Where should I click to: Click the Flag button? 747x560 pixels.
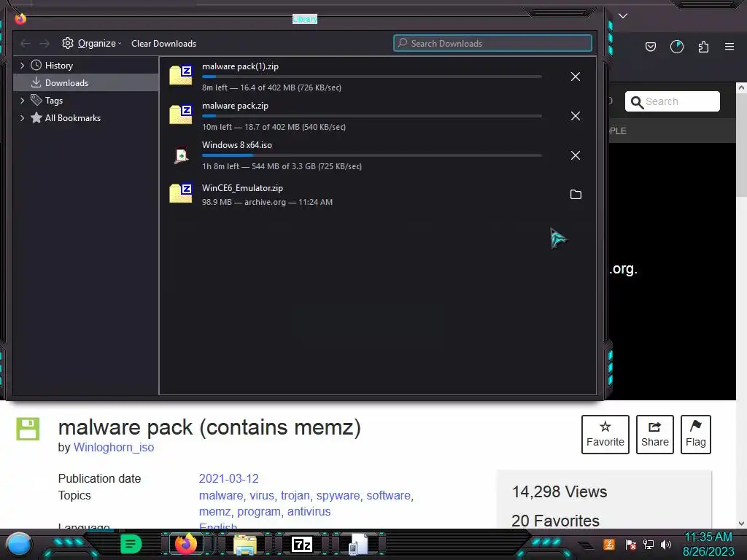pos(695,435)
